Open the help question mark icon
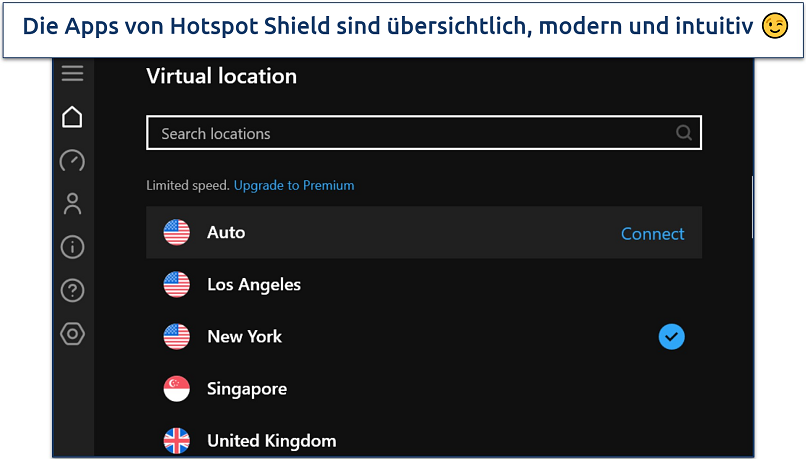This screenshot has height=459, width=806. (x=72, y=291)
